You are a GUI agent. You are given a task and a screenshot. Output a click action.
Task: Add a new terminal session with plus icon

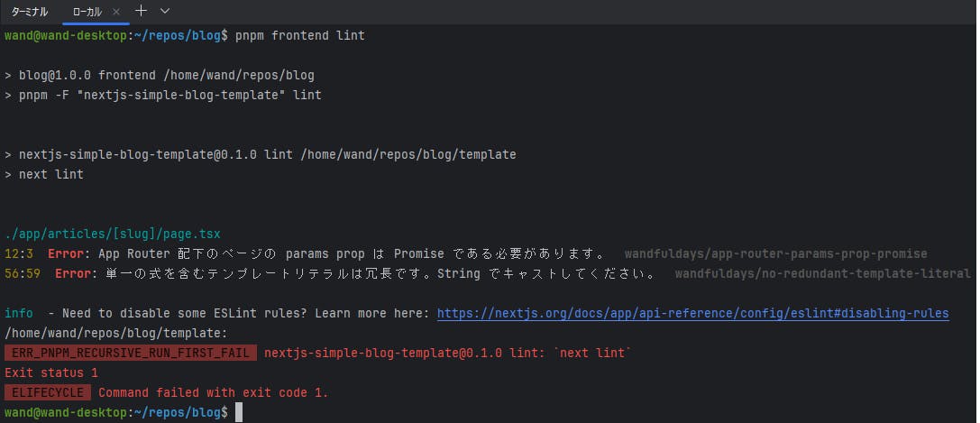pyautogui.click(x=142, y=11)
